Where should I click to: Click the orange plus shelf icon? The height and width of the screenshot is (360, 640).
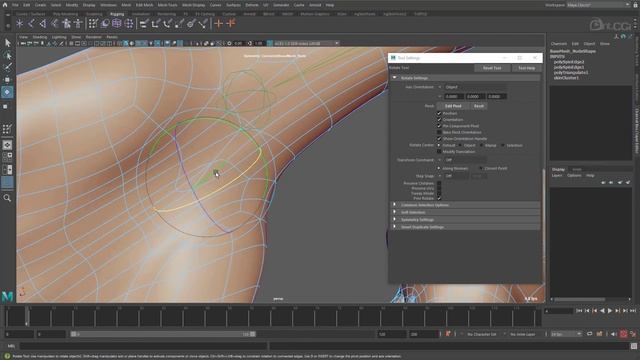(x=219, y=24)
